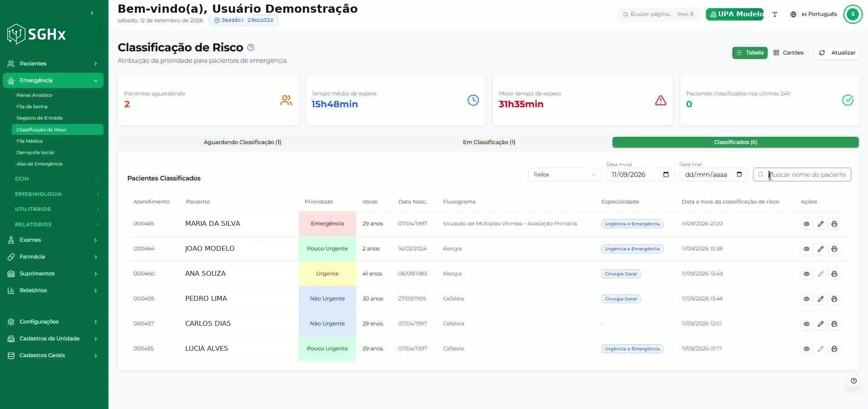Open the Todos priority filter dropdown

tap(564, 175)
